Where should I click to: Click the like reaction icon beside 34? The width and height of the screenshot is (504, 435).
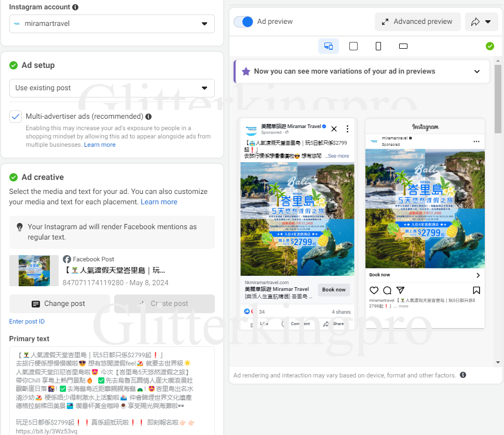coord(248,312)
